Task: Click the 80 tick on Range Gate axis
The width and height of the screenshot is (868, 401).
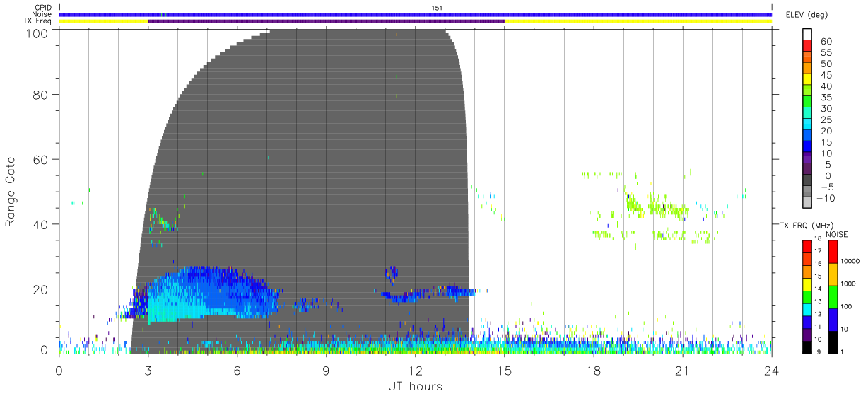Action: 40,94
